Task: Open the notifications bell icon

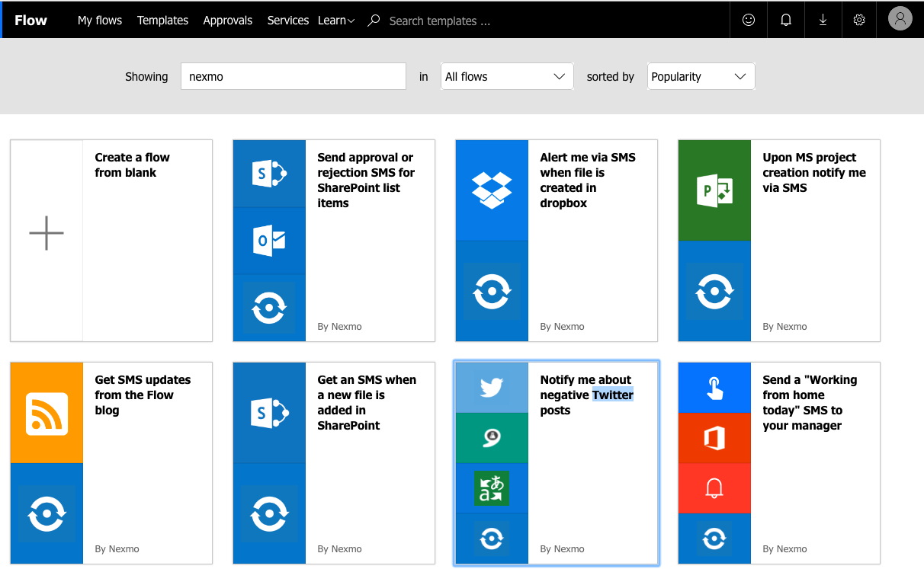Action: [x=786, y=20]
